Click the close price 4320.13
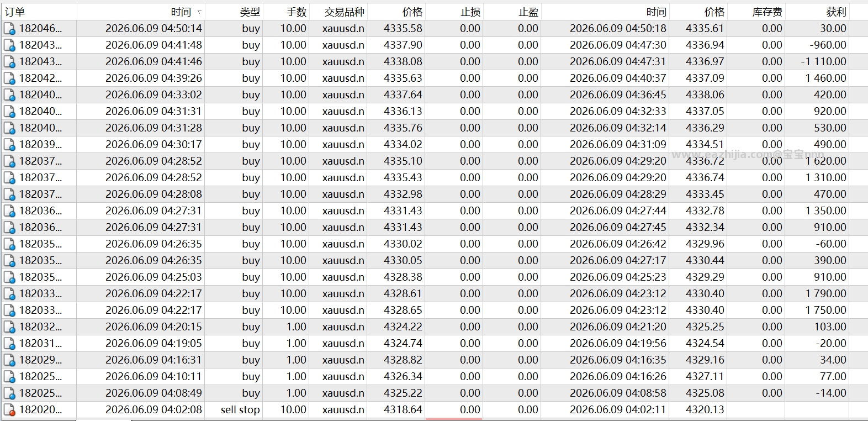The height and width of the screenshot is (421, 868). point(705,410)
